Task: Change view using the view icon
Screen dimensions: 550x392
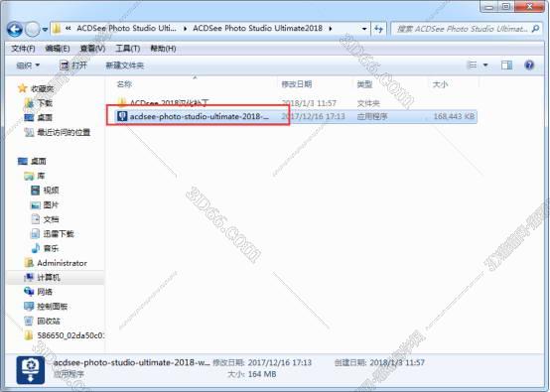Action: pyautogui.click(x=473, y=65)
